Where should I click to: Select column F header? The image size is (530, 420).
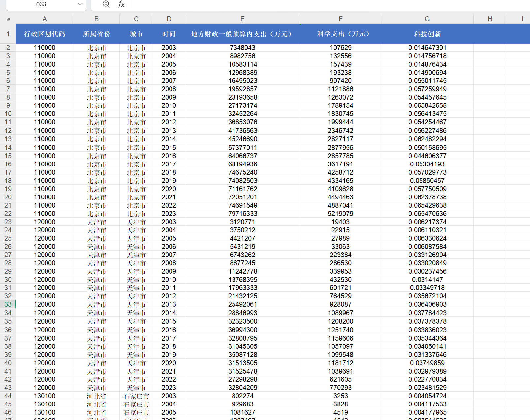pos(340,19)
